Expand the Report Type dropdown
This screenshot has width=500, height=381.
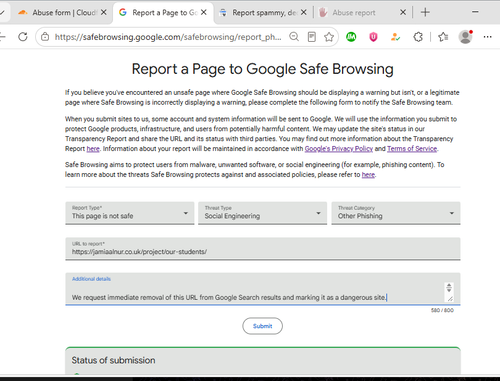point(130,213)
